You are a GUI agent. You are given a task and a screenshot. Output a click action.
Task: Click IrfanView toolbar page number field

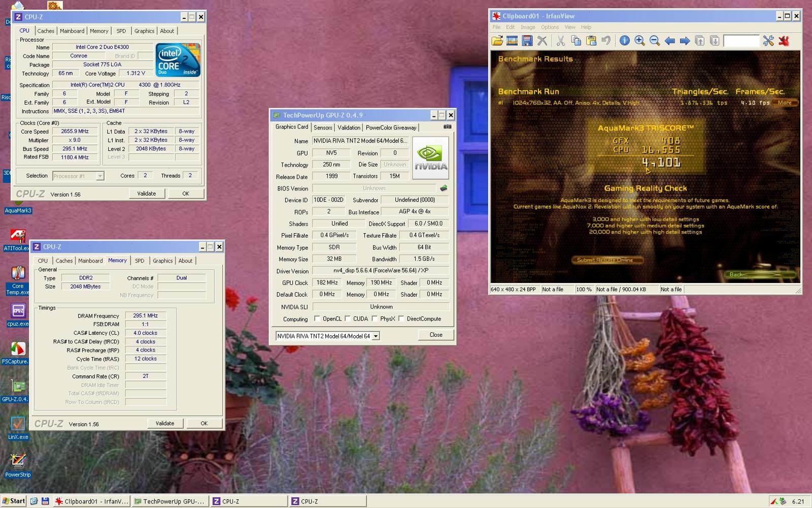pos(741,41)
